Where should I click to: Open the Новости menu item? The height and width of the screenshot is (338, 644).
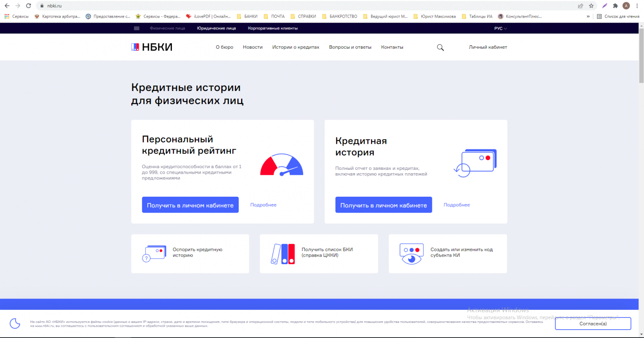click(252, 47)
